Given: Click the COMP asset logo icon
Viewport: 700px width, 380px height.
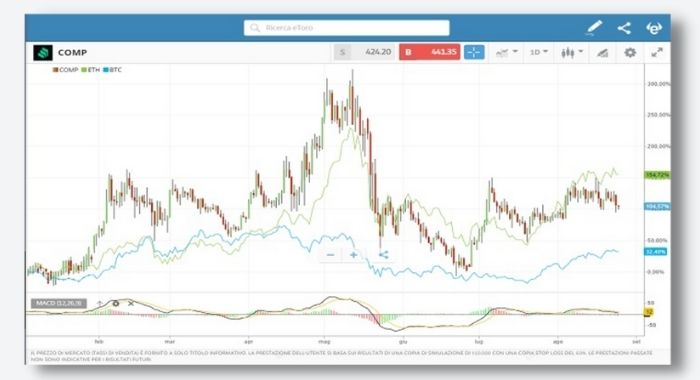Looking at the screenshot, I should (43, 53).
